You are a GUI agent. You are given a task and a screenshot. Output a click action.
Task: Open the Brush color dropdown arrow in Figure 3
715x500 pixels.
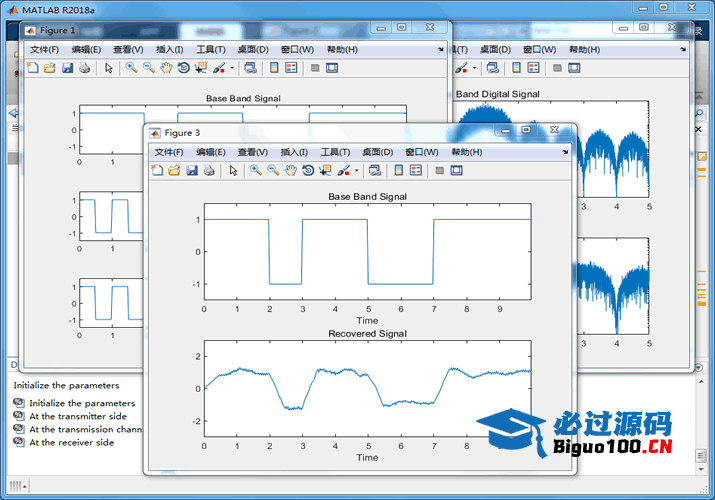[357, 171]
